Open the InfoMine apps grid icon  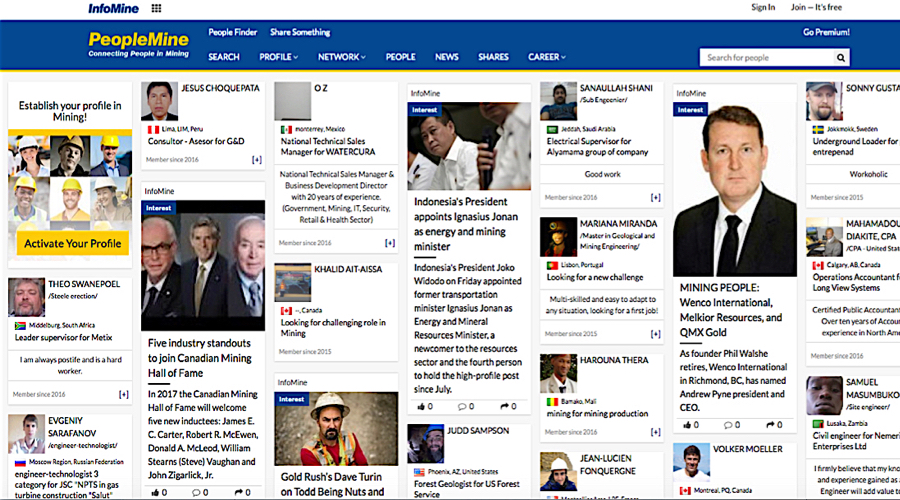[x=156, y=8]
